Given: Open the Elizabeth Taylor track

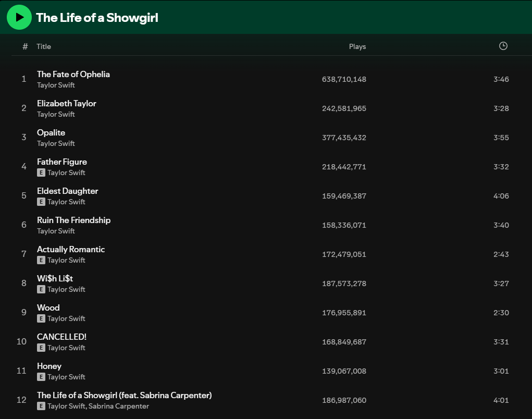Looking at the screenshot, I should click(x=67, y=104).
